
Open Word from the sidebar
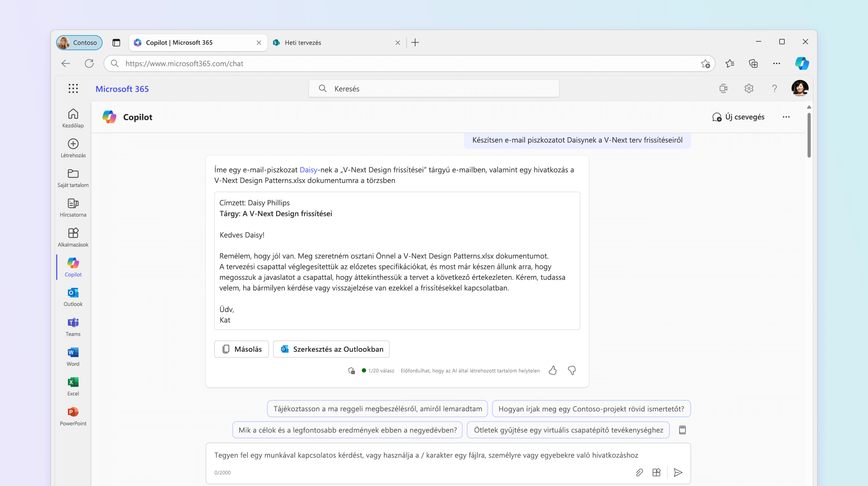point(73,356)
